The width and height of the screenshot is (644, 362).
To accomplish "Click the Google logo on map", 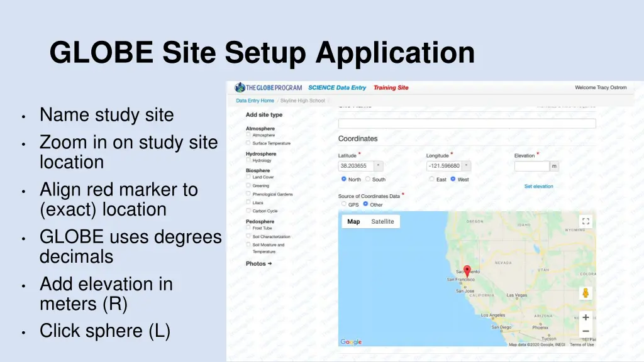I will pos(351,341).
